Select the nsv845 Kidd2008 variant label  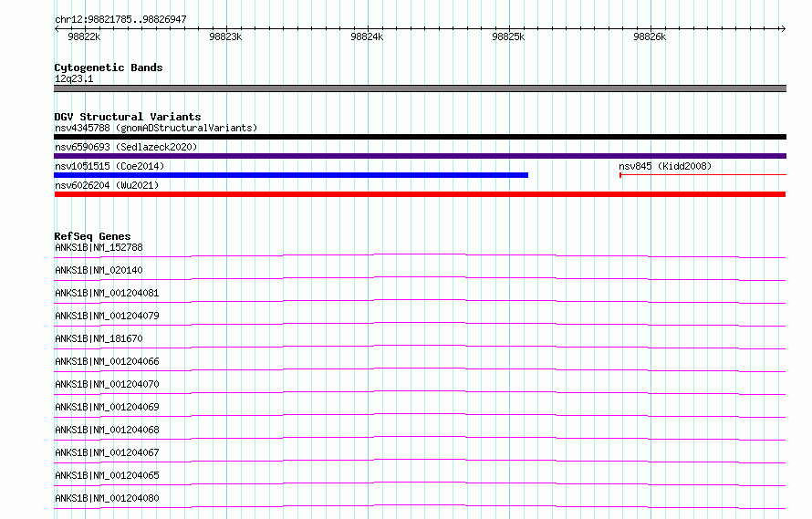click(x=665, y=166)
